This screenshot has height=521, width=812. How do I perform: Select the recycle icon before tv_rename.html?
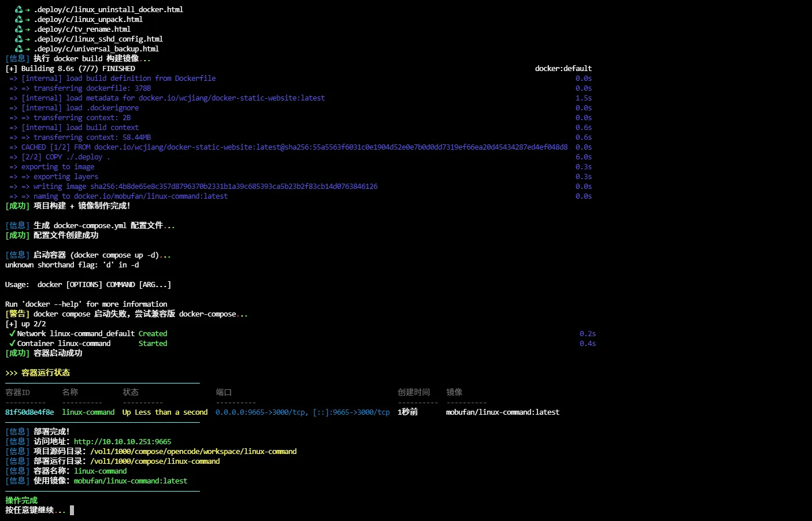(18, 29)
